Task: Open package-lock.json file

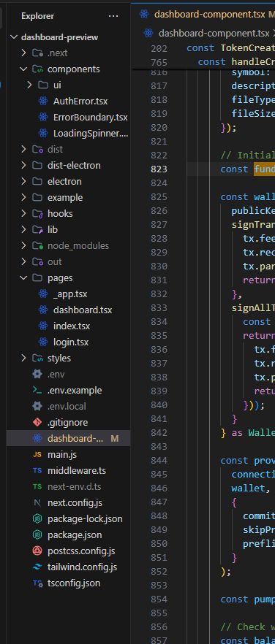Action: click(x=86, y=518)
